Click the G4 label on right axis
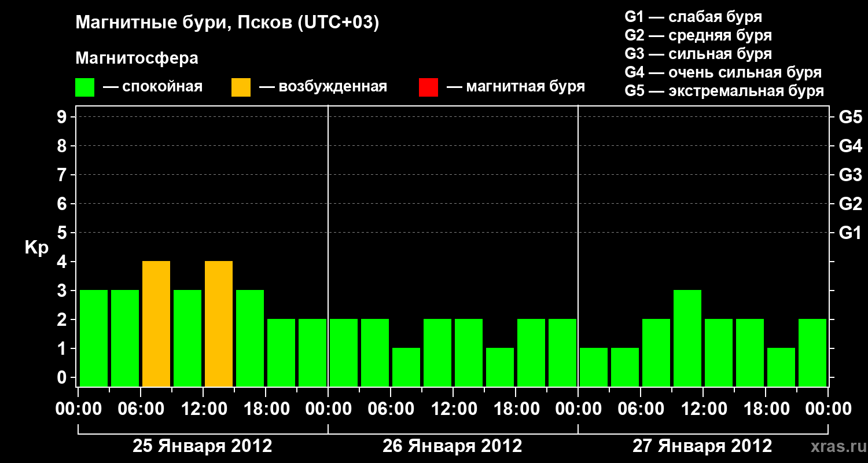The width and height of the screenshot is (868, 463). [x=850, y=146]
